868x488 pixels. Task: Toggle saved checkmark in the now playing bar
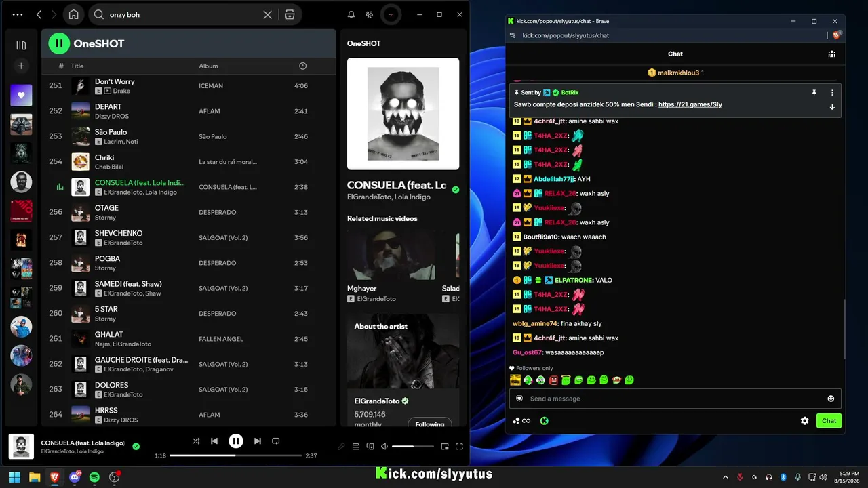(136, 446)
